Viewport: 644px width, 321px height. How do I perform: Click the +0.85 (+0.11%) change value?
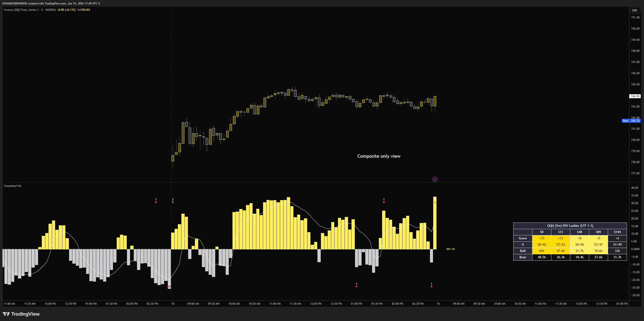click(x=66, y=10)
